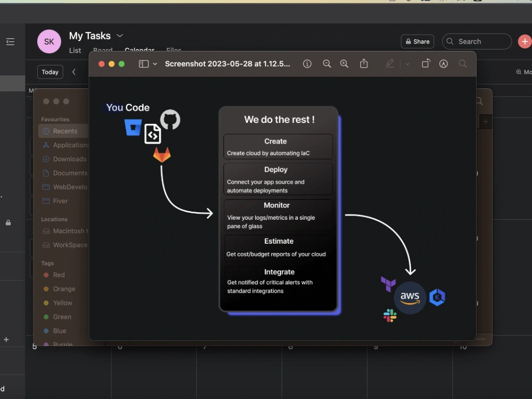
Task: Show Markup toolbar in Preview
Action: coord(444,64)
